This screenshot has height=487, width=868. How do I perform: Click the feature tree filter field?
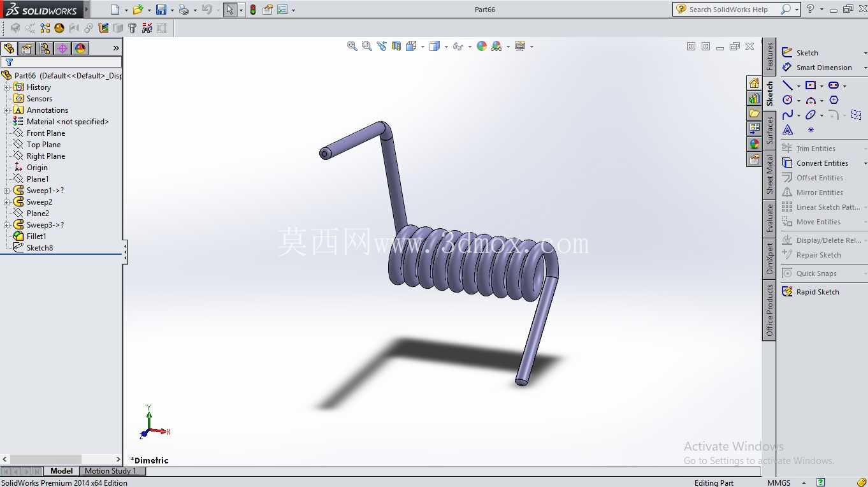coord(61,62)
